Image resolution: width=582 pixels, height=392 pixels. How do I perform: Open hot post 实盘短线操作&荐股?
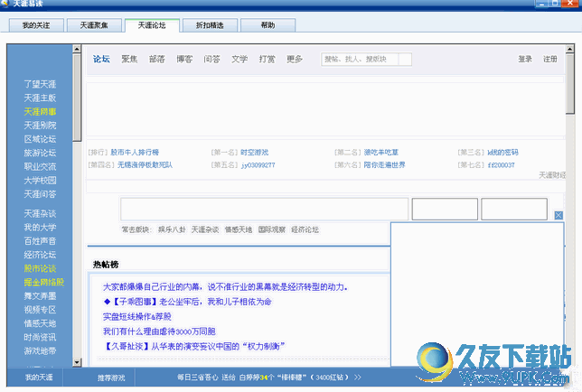(137, 316)
